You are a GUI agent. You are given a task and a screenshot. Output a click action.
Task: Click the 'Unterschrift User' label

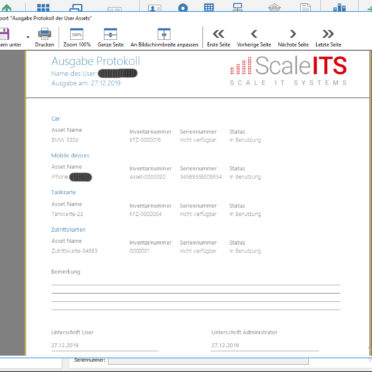pyautogui.click(x=72, y=332)
